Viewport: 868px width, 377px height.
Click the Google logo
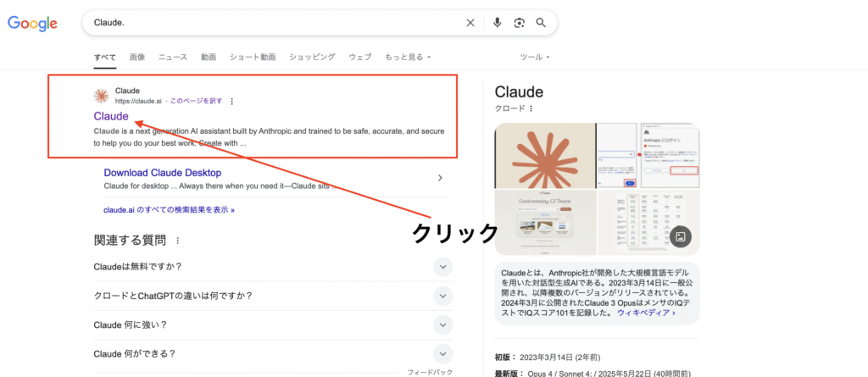click(x=32, y=23)
